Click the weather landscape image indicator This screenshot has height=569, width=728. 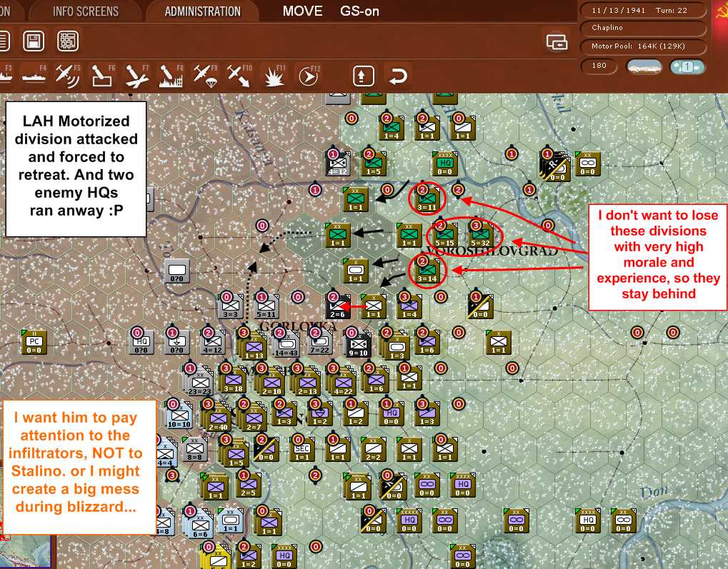coord(644,66)
